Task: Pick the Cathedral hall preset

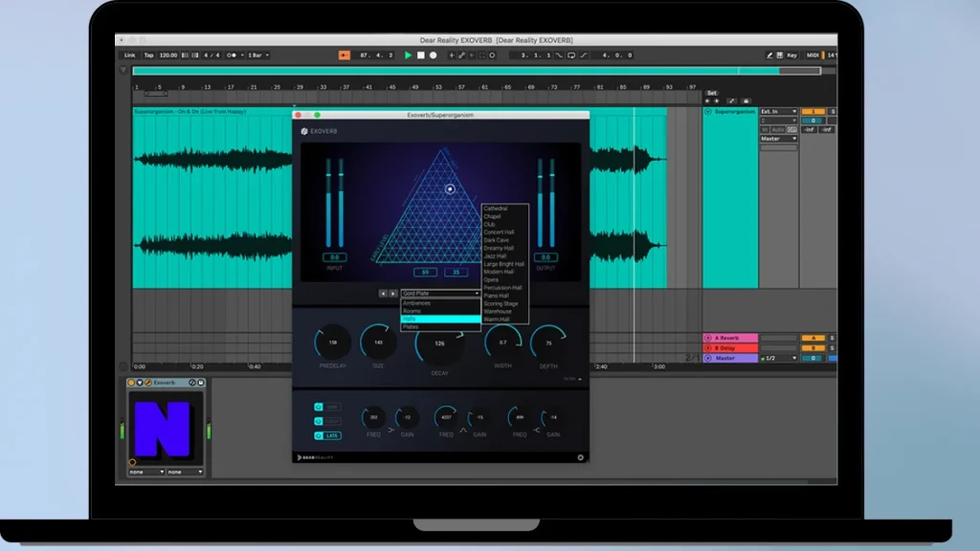Action: point(505,209)
